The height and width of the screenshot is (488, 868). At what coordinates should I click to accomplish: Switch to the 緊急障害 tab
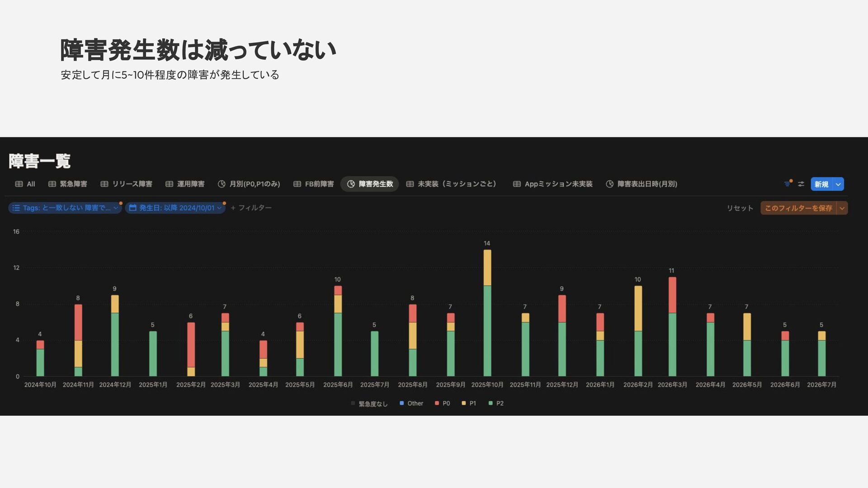point(67,184)
